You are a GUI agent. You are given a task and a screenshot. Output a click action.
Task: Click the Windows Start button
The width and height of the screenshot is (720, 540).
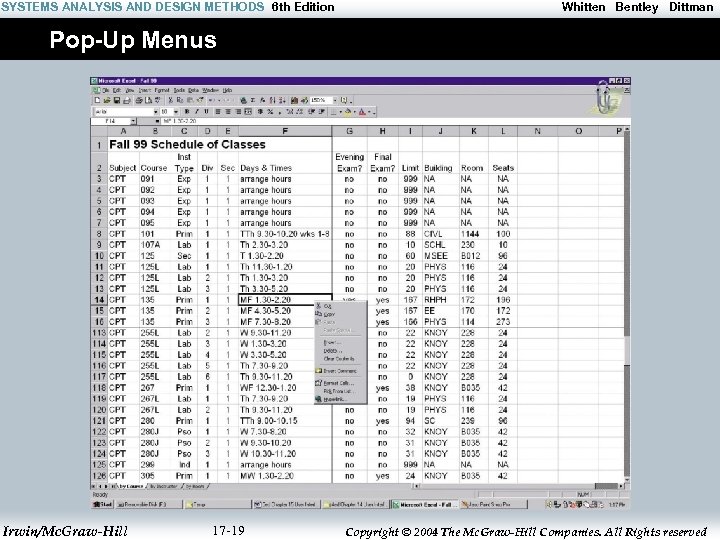[102, 504]
